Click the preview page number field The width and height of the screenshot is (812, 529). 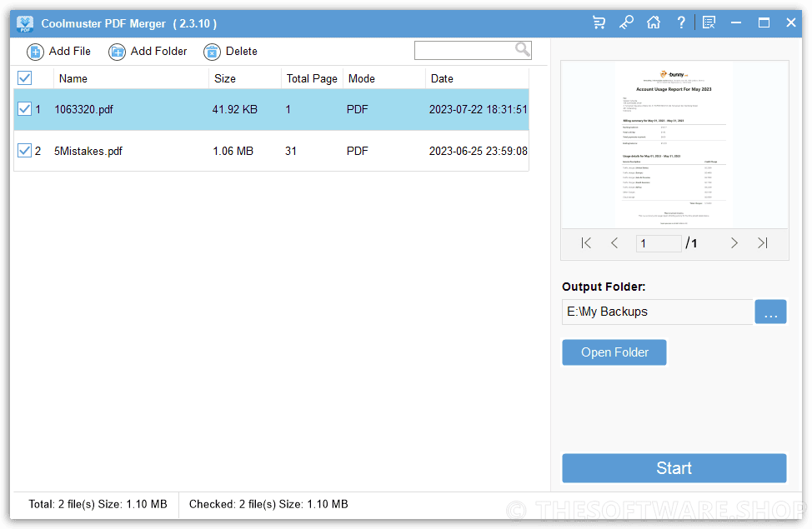point(659,243)
